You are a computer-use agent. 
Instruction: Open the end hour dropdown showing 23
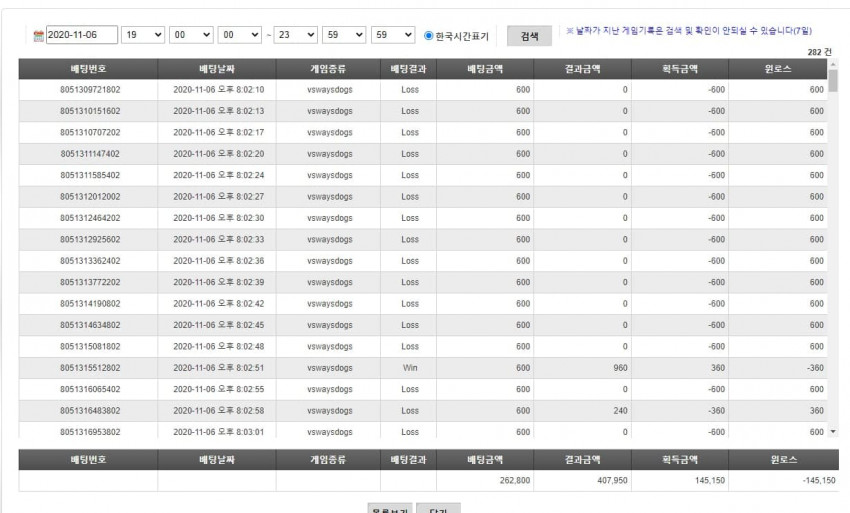pos(295,35)
